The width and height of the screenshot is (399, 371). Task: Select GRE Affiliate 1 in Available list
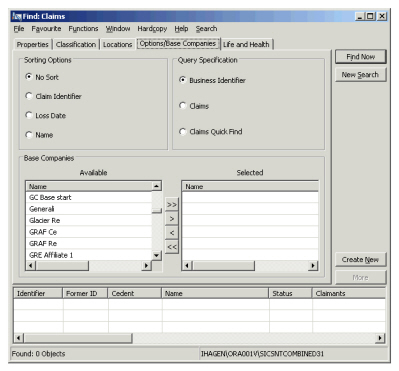pos(89,255)
